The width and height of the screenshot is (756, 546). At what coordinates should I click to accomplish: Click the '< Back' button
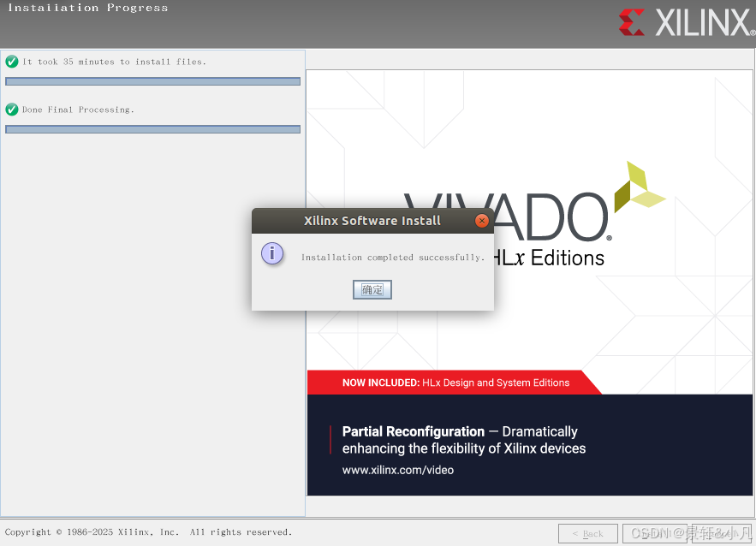(587, 533)
